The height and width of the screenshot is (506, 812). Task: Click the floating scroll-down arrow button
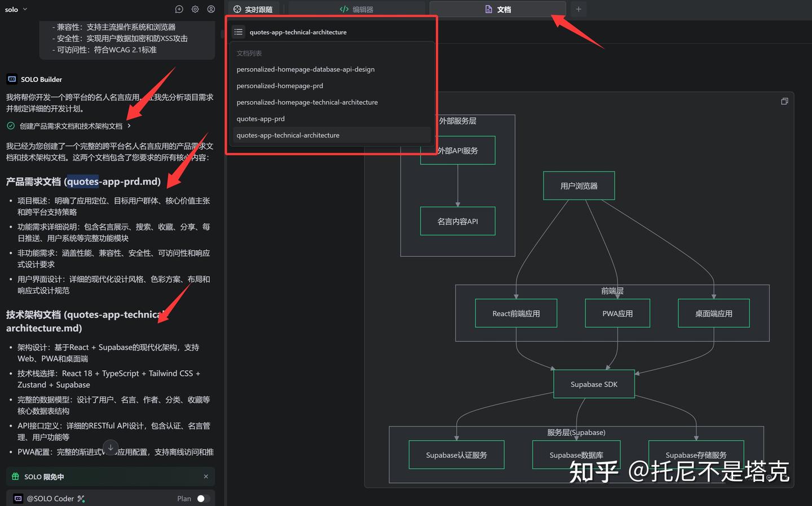pyautogui.click(x=111, y=447)
